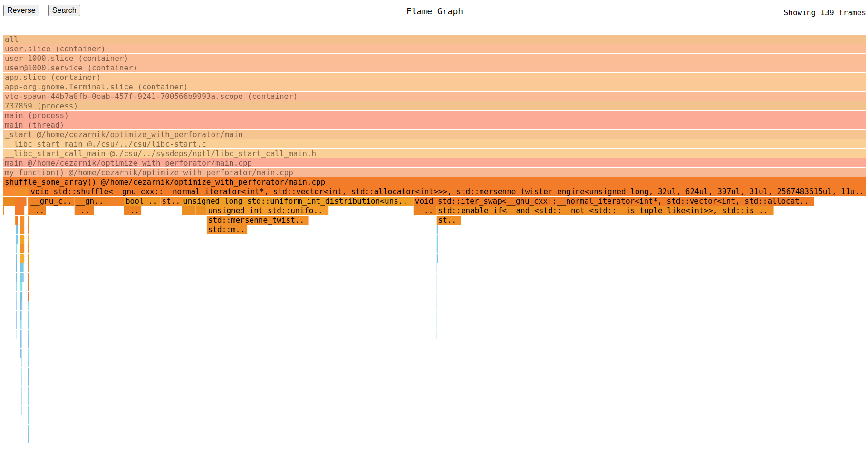Viewport: 868px width, 462px height.
Task: Click the Search button
Action: (x=64, y=10)
